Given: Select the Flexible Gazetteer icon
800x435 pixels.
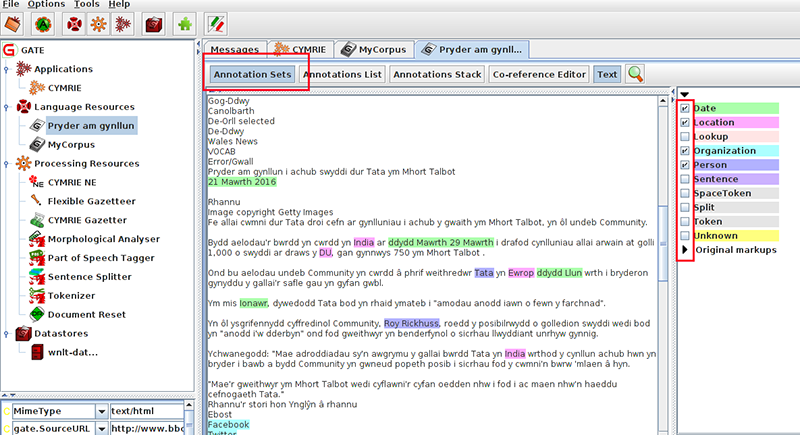Looking at the screenshot, I should pyautogui.click(x=36, y=201).
